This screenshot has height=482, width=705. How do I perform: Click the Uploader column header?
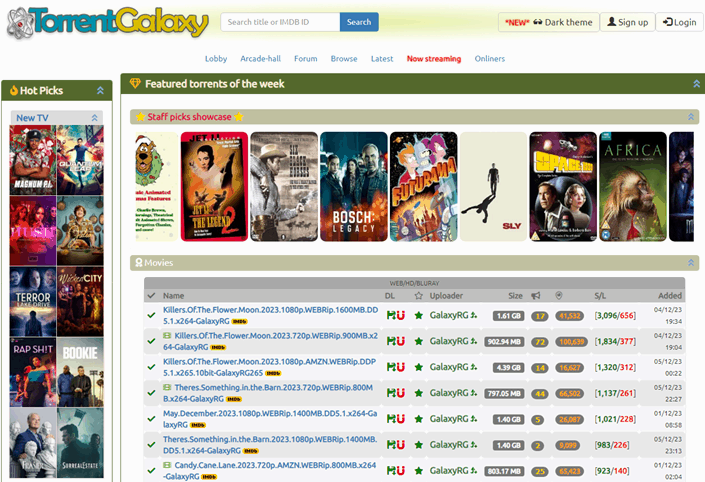coord(446,296)
